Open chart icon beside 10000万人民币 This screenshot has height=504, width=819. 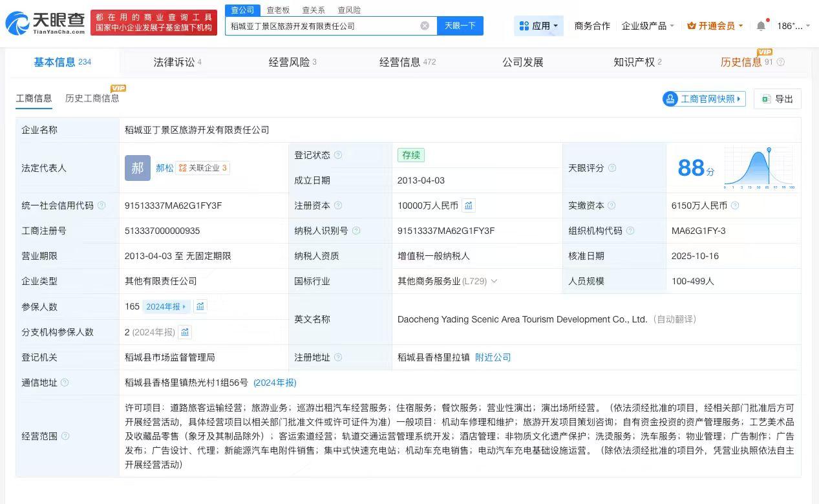tap(469, 205)
